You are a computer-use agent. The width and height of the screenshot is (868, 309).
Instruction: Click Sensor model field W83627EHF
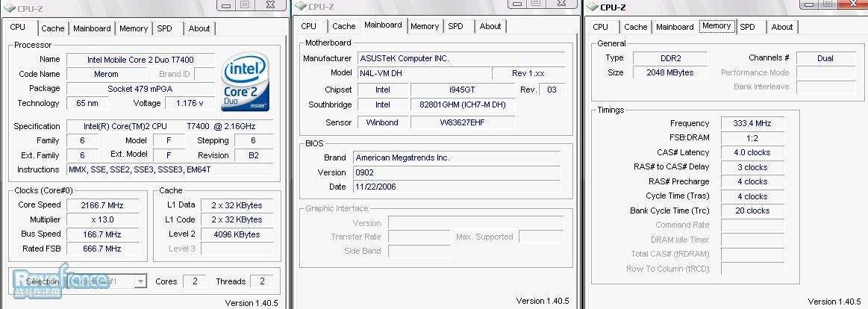tap(462, 122)
